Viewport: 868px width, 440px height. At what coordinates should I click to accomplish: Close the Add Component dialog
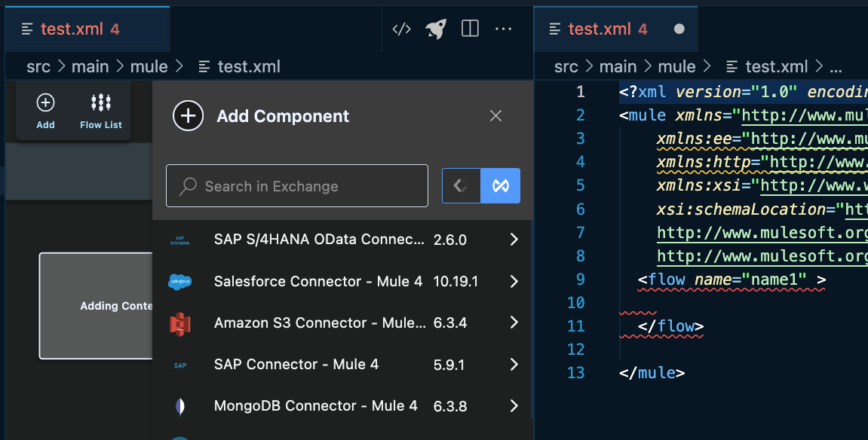495,115
